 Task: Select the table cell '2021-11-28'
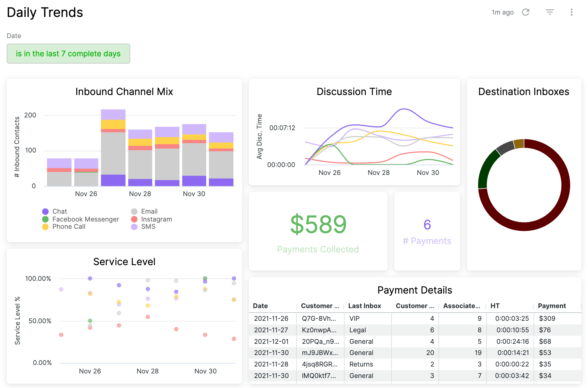pos(271,364)
